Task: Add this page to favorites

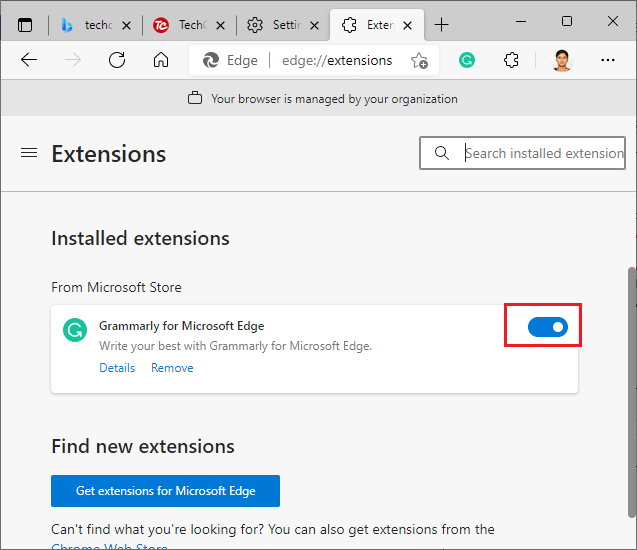Action: [x=419, y=60]
